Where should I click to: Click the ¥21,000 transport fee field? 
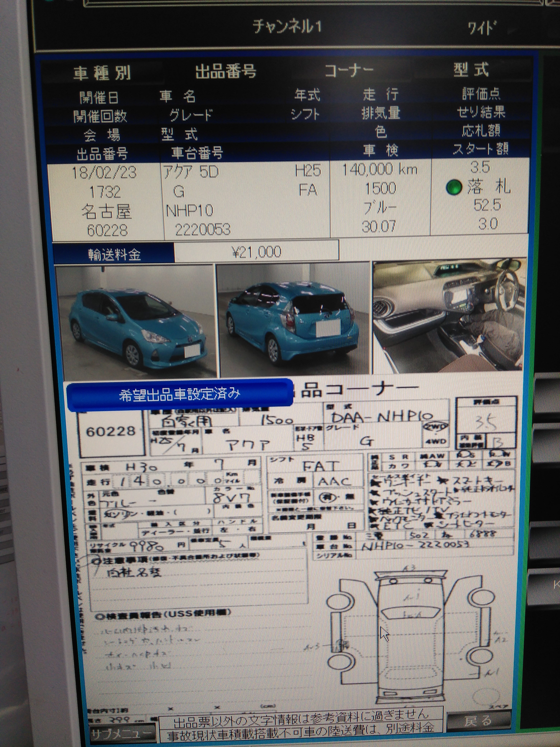(256, 252)
